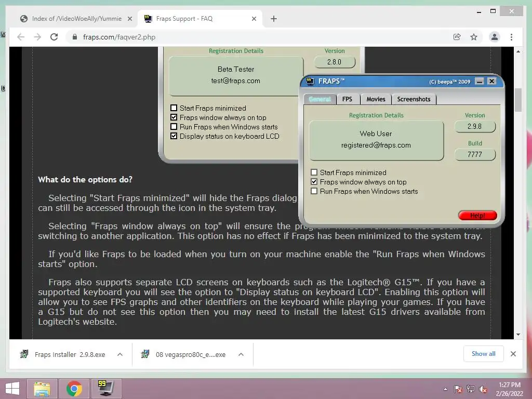Share this page with the share icon

coord(457,37)
